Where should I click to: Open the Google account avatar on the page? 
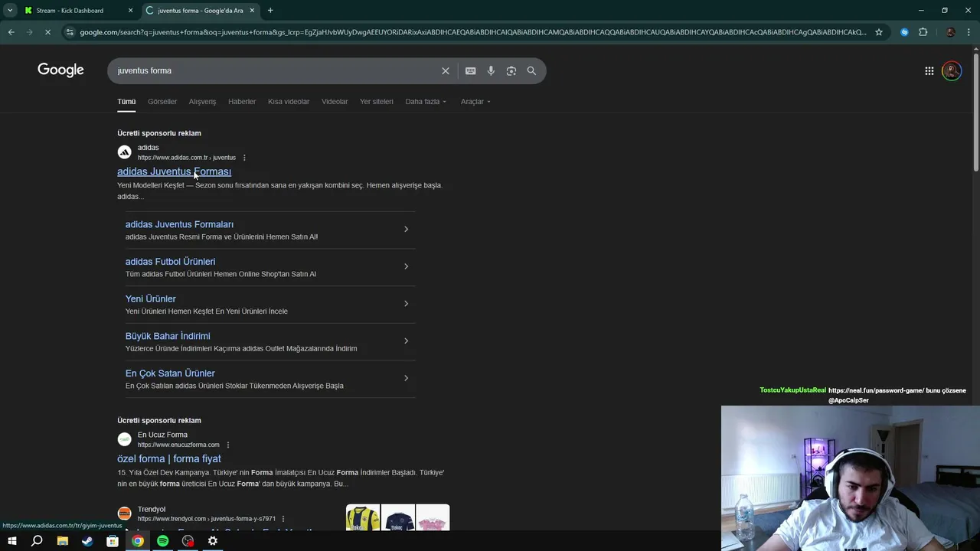(x=952, y=70)
